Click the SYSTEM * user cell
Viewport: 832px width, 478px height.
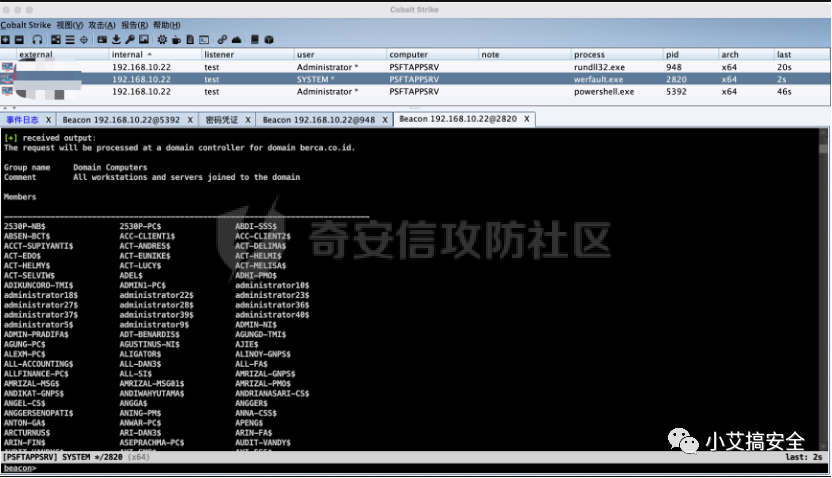click(340, 79)
